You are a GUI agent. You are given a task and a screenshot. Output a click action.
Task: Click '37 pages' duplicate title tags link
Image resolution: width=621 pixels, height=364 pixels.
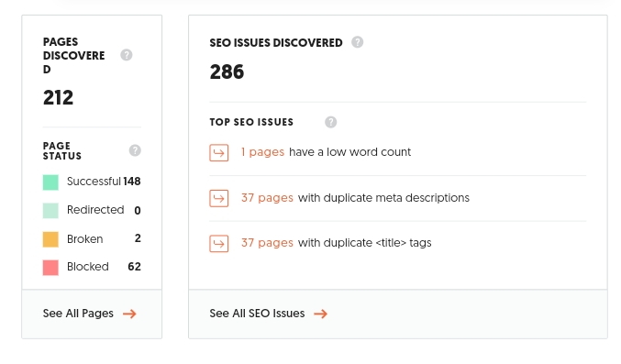coord(267,242)
